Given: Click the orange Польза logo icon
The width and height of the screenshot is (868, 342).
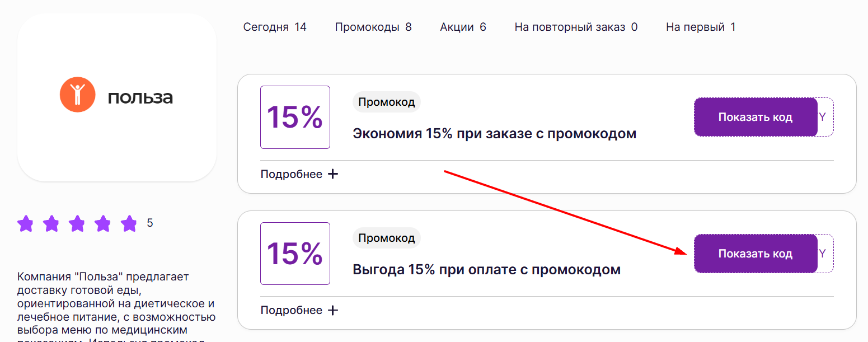Looking at the screenshot, I should pyautogui.click(x=77, y=95).
